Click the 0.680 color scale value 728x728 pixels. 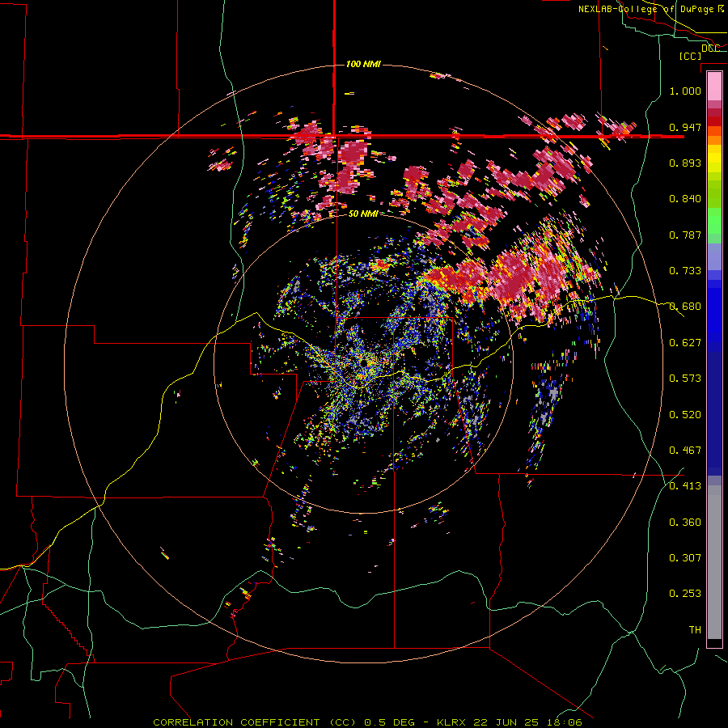pyautogui.click(x=685, y=307)
